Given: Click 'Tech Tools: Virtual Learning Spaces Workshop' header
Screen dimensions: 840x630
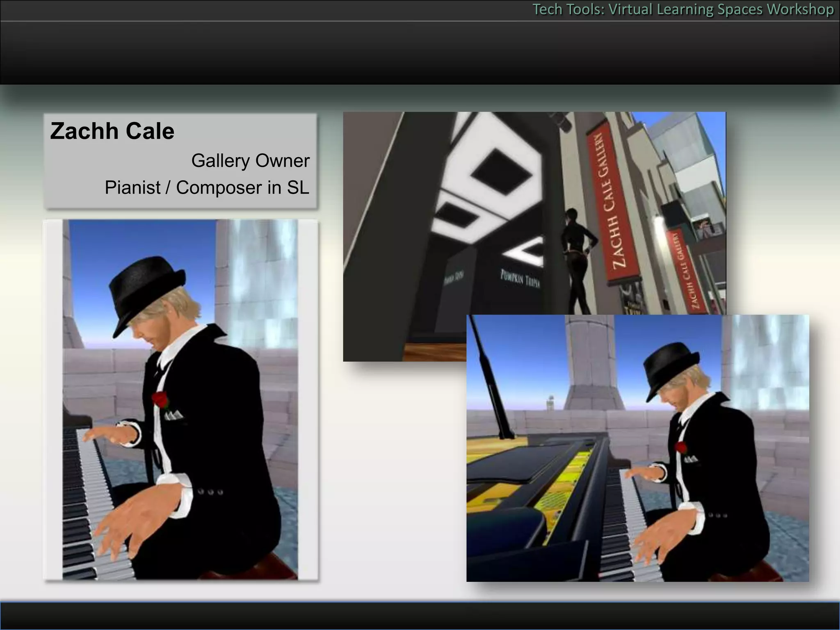Looking at the screenshot, I should pyautogui.click(x=683, y=9).
